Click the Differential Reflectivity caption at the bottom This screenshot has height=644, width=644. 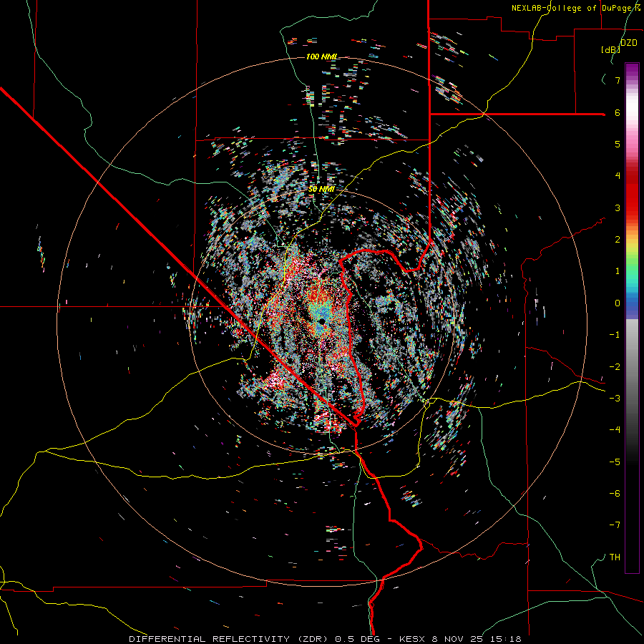click(325, 639)
